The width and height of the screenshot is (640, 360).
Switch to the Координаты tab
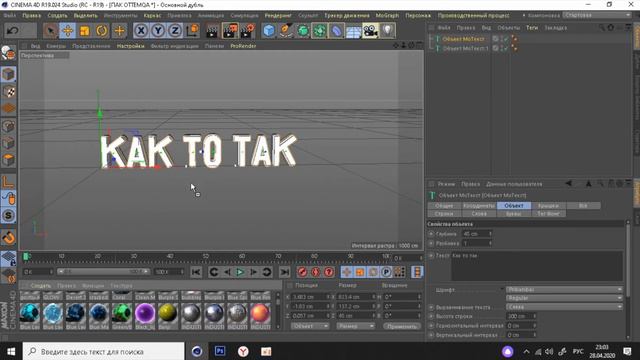pyautogui.click(x=479, y=206)
